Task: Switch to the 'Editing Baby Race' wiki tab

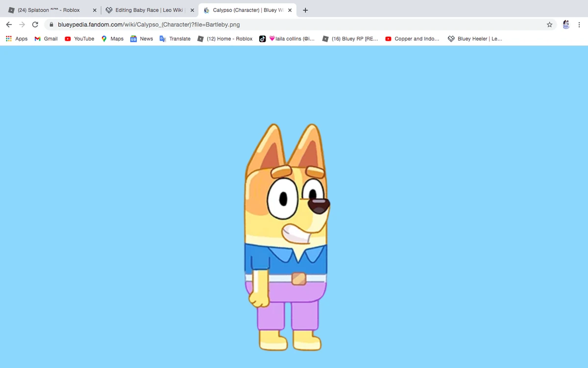Action: pos(147,9)
